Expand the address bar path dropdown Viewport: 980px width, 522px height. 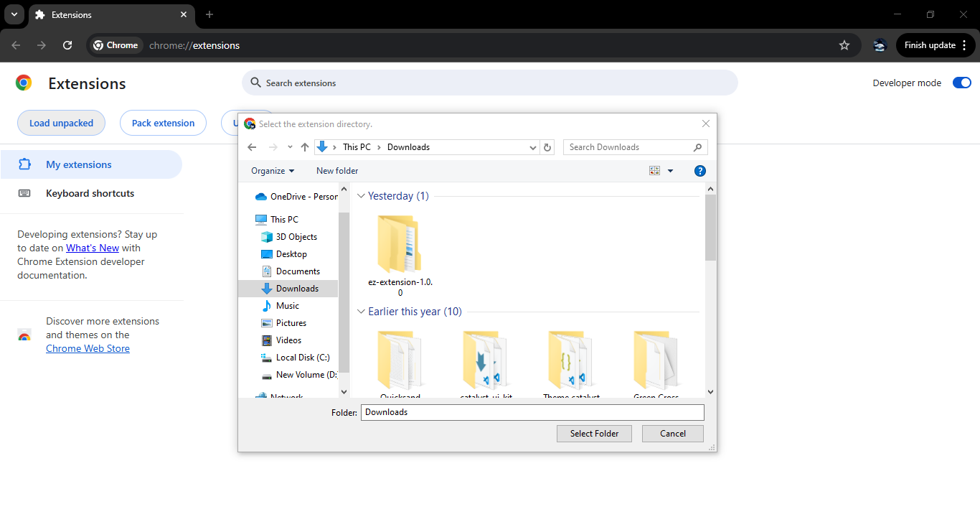tap(532, 147)
